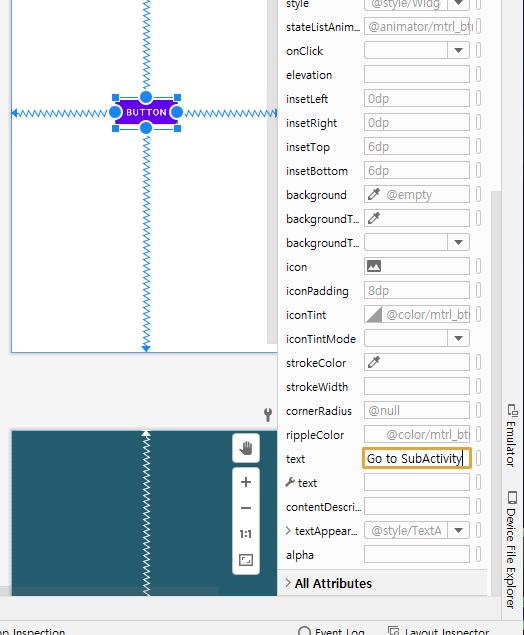Click the tools text input field

pos(417,483)
